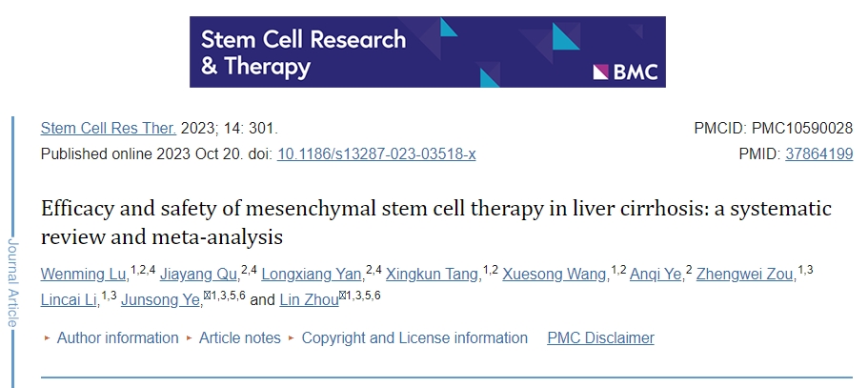Viewport: 868px width, 388px height.
Task: Open PMID 37864199 link
Action: point(818,153)
